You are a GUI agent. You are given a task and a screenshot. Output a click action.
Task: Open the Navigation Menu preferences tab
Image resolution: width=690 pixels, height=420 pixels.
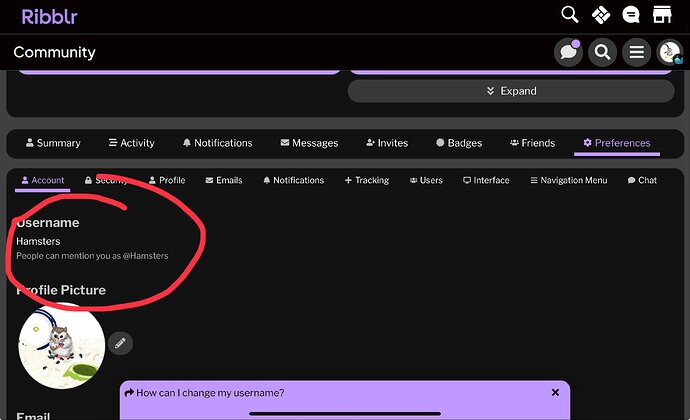click(x=567, y=181)
